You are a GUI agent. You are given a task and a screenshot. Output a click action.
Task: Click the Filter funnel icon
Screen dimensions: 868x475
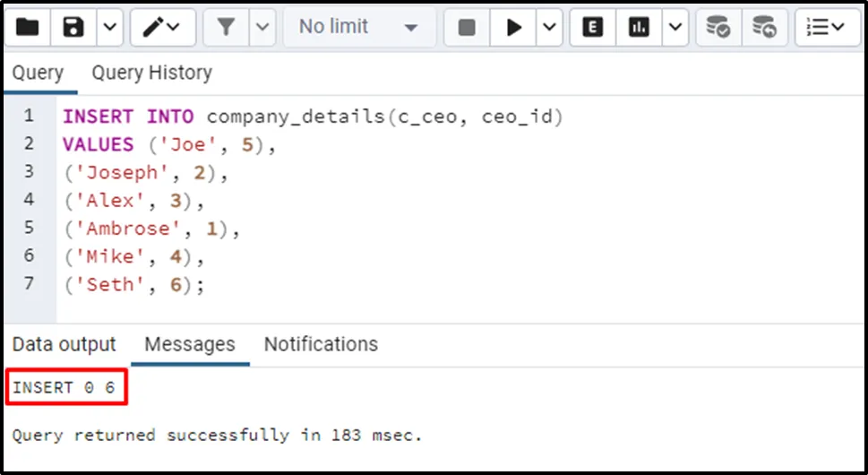coord(225,28)
